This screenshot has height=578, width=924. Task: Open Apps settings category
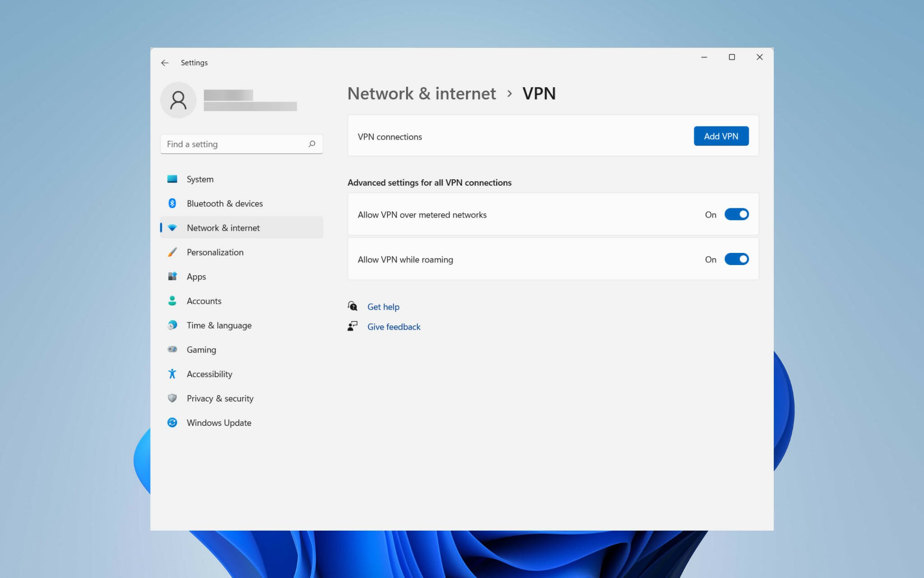click(x=241, y=276)
